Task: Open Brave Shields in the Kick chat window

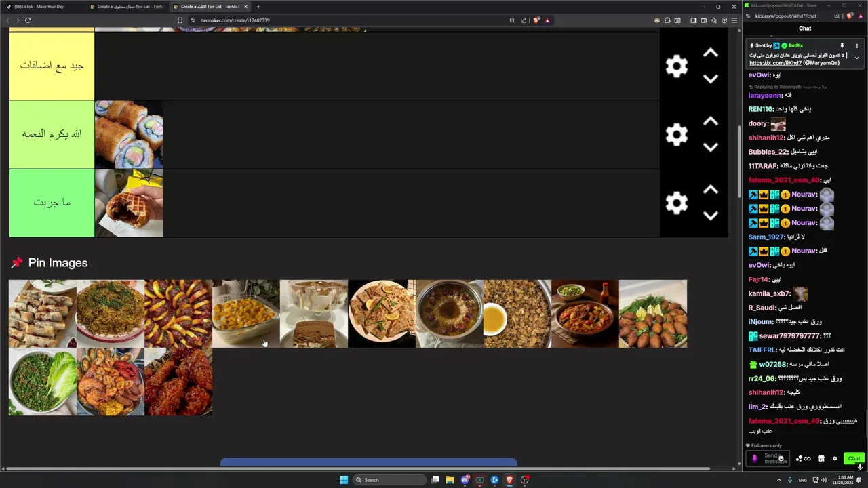Action: tap(849, 16)
